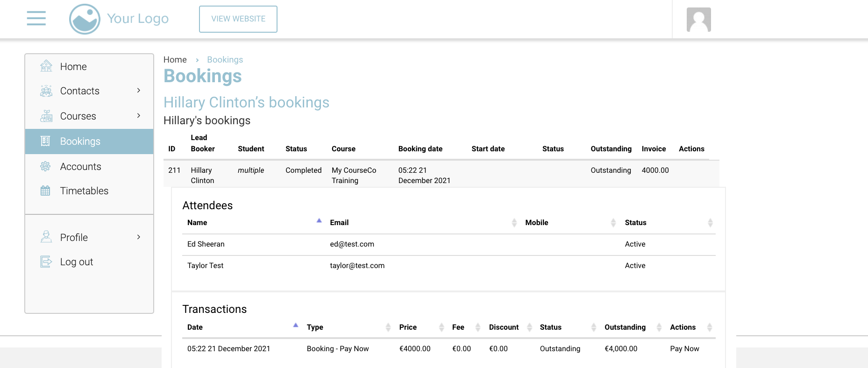Click the Your Logo image icon

[x=85, y=19]
